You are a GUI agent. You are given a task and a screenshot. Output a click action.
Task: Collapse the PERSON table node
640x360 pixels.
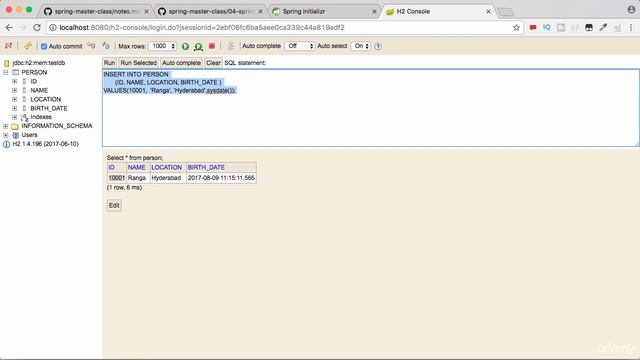pos(6,72)
